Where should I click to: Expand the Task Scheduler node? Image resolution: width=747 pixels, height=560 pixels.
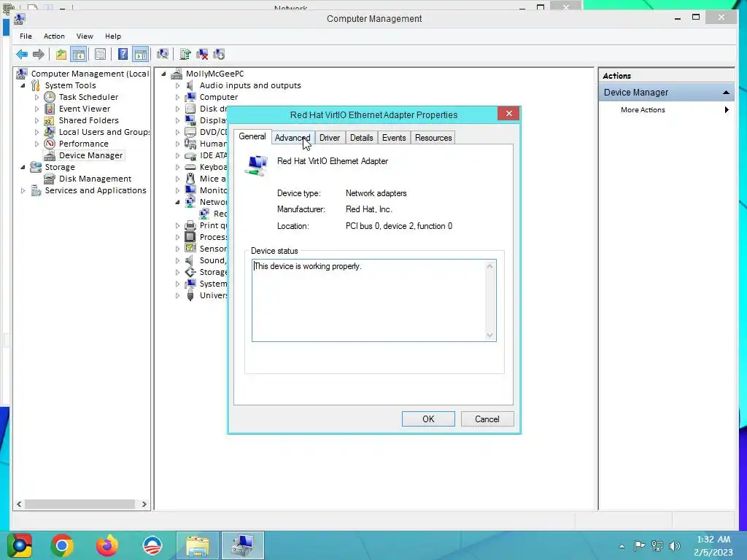[36, 97]
